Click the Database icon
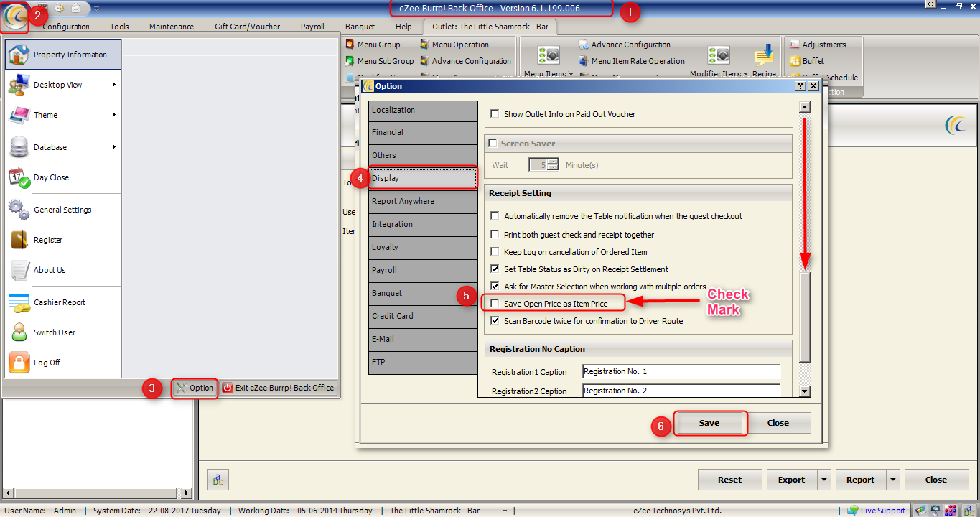The width and height of the screenshot is (980, 517). click(x=19, y=147)
